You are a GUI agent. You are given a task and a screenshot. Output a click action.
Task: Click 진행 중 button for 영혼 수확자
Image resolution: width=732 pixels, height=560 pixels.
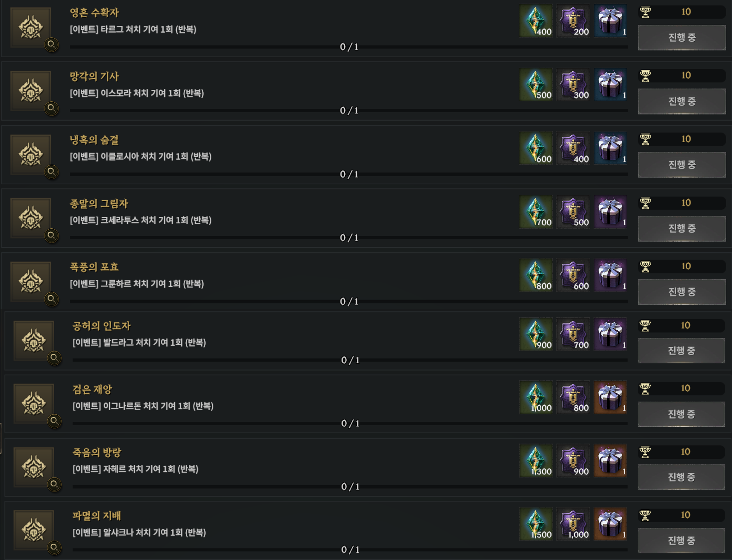(682, 38)
